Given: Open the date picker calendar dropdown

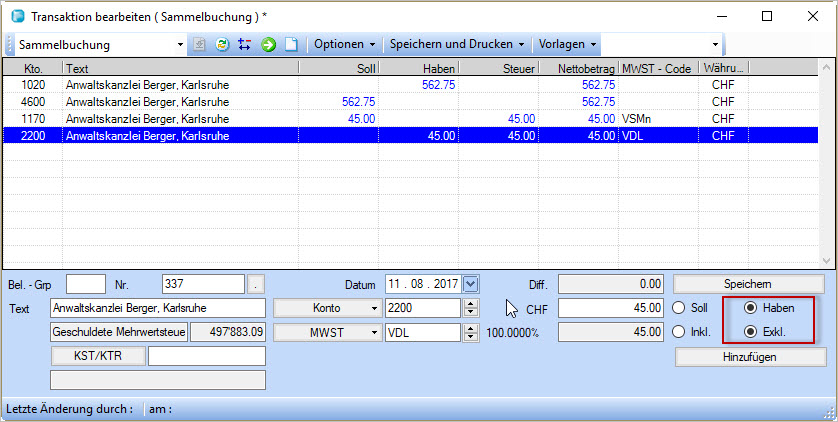Looking at the screenshot, I should (471, 284).
